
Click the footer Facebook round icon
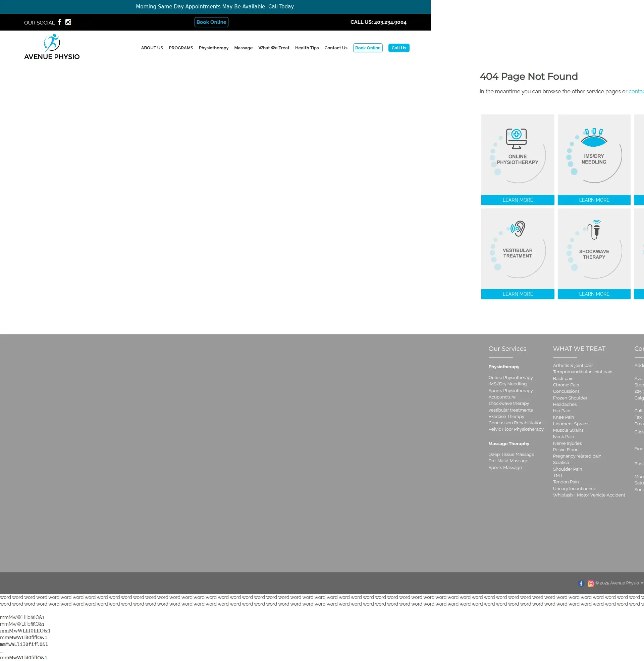581,583
